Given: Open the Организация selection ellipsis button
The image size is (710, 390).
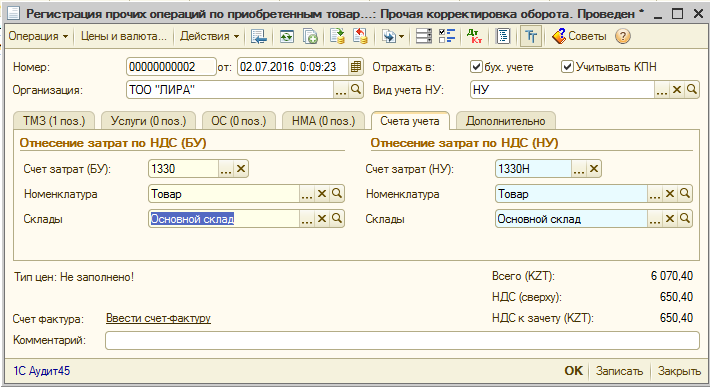Looking at the screenshot, I should tap(341, 90).
